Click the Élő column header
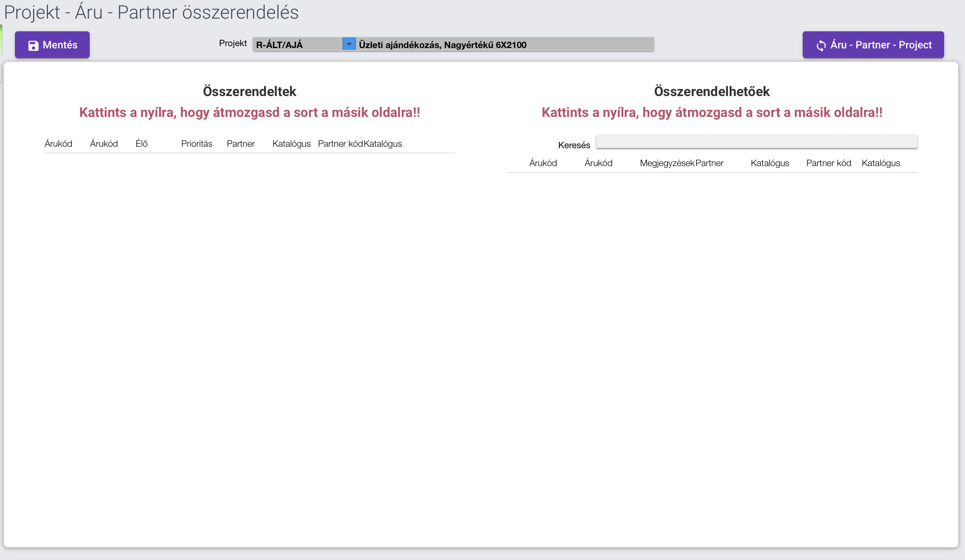 click(x=142, y=144)
